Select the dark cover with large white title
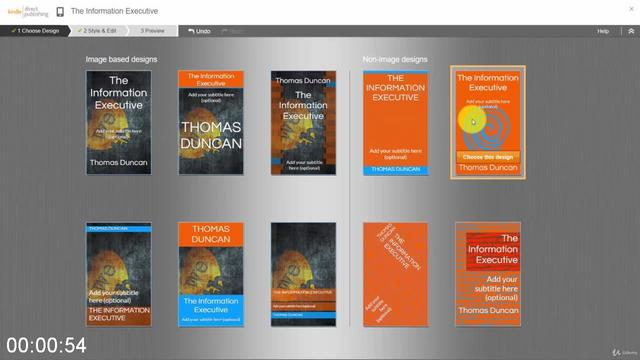 [x=119, y=122]
